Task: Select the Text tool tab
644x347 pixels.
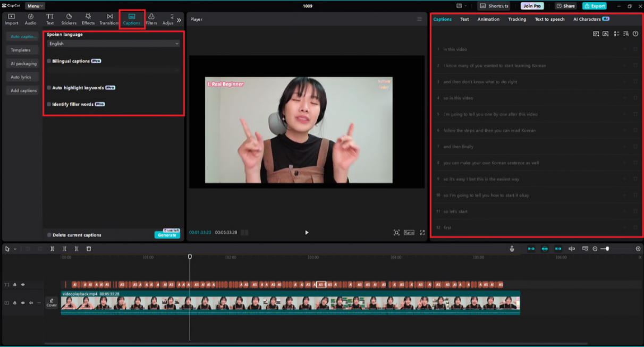Action: point(49,20)
